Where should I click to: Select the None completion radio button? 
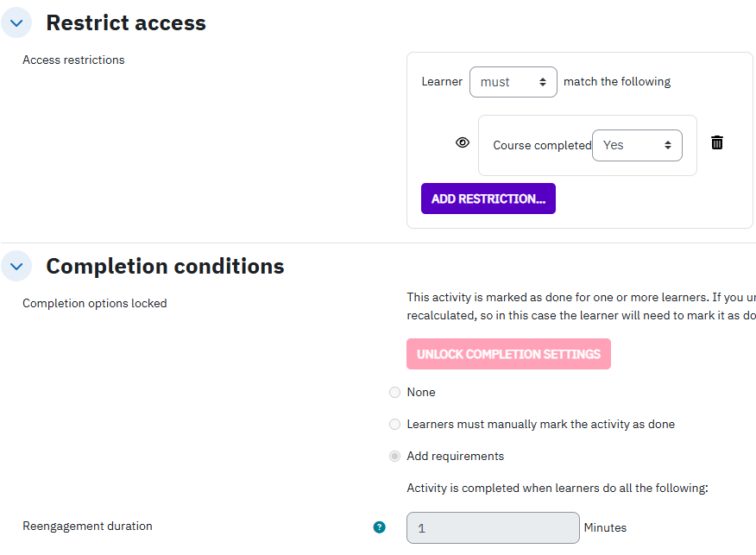pyautogui.click(x=395, y=393)
